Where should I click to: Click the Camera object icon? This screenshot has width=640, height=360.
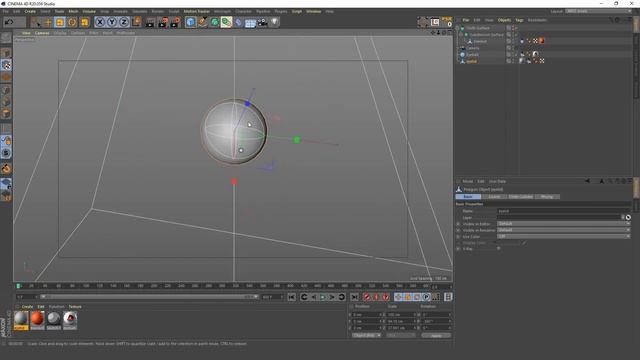click(262, 22)
